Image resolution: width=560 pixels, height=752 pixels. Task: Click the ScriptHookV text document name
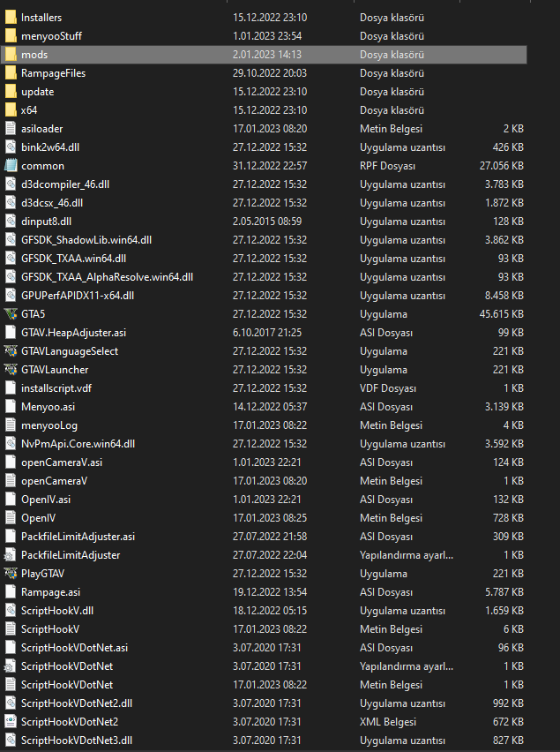[x=49, y=629]
